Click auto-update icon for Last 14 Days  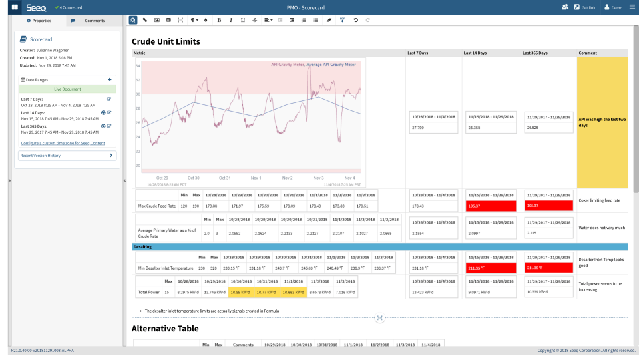[x=103, y=113]
